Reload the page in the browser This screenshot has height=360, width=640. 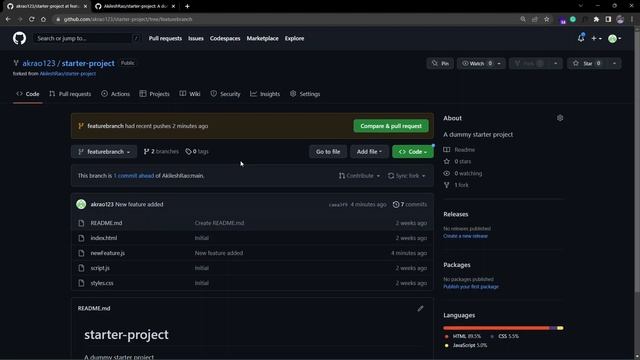click(x=31, y=19)
